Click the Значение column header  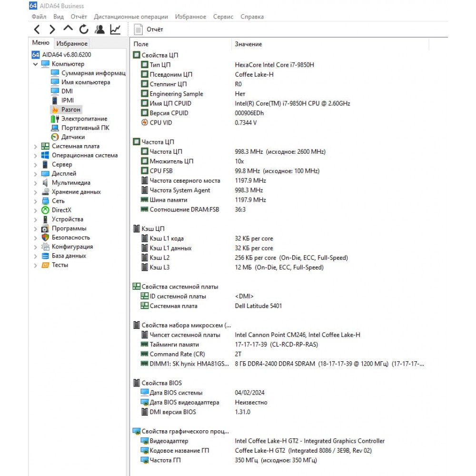330,44
